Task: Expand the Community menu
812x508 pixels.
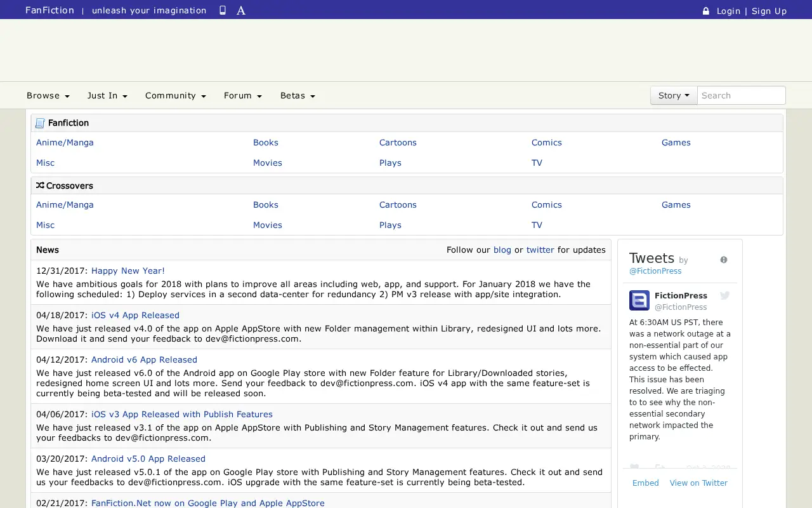Action: pos(176,96)
